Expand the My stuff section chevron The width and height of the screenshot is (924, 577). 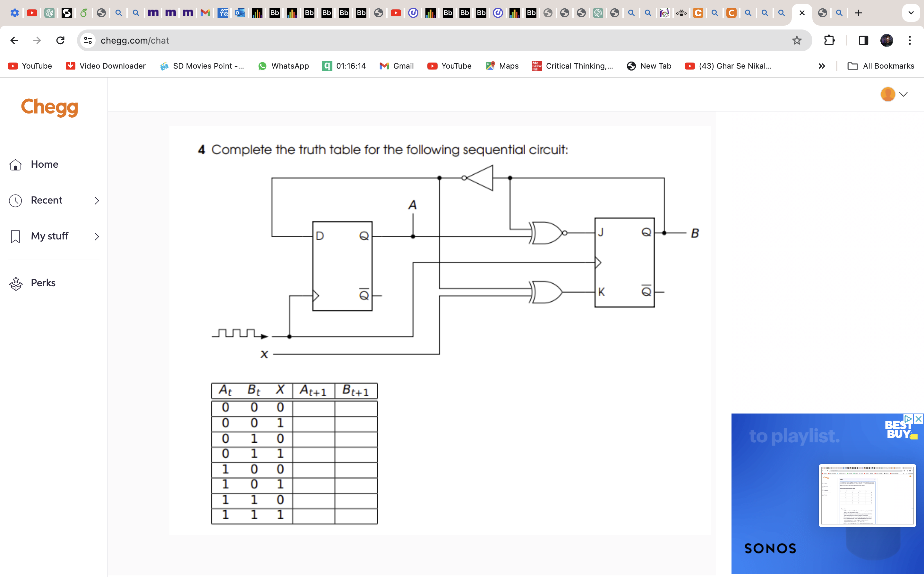click(x=97, y=236)
